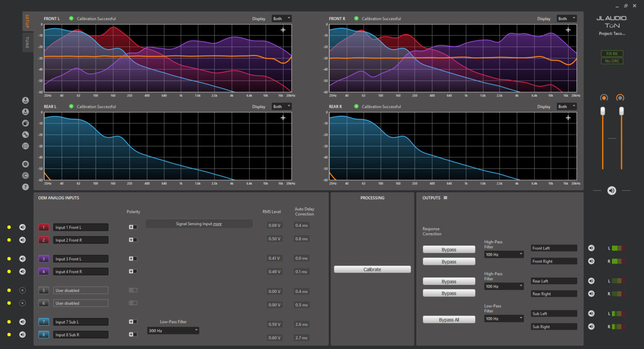Open the OUTPUTS hamburger menu icon

pos(446,198)
